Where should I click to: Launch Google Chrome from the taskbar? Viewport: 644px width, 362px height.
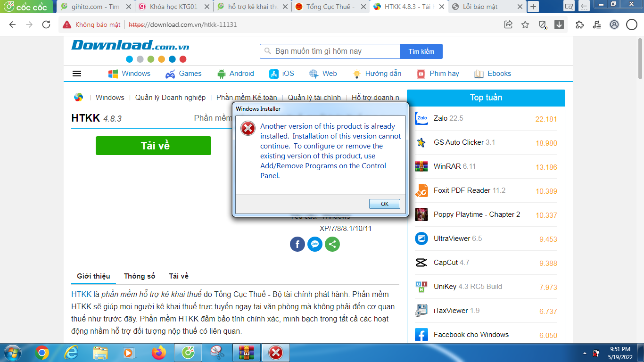pos(42,352)
